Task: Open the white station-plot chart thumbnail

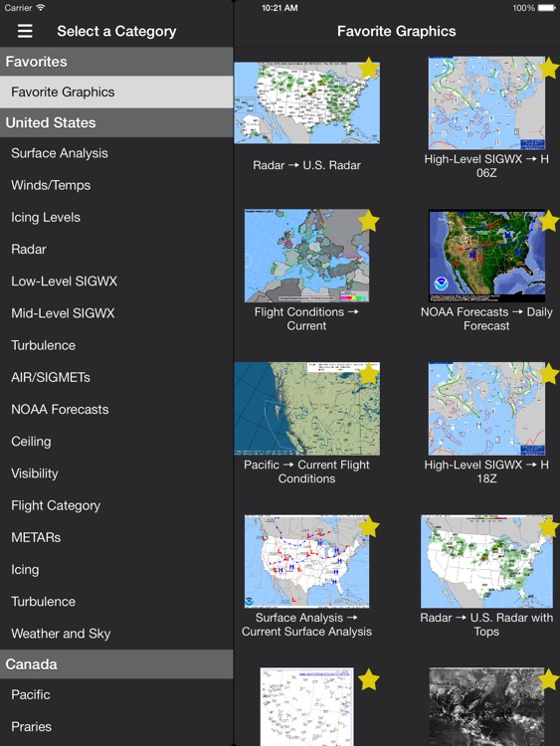Action: click(x=307, y=706)
